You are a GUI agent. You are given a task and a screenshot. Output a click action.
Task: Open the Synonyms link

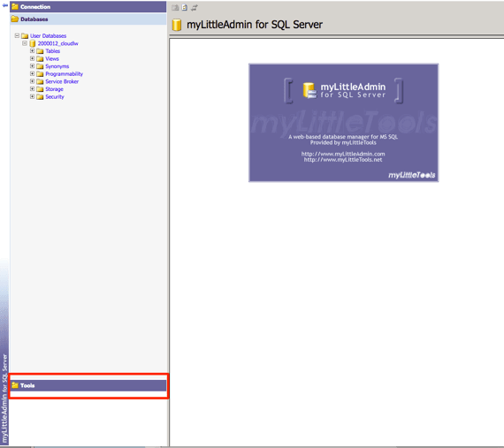point(57,66)
